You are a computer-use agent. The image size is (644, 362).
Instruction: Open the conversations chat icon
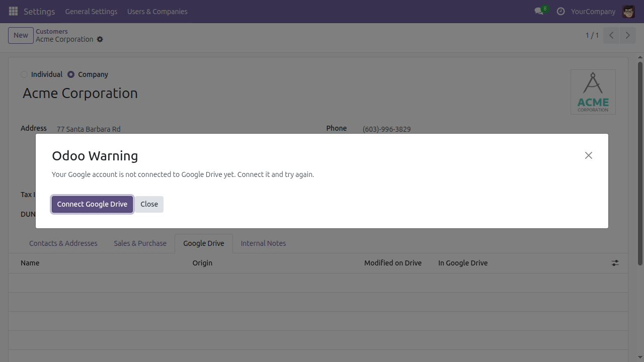pyautogui.click(x=539, y=11)
